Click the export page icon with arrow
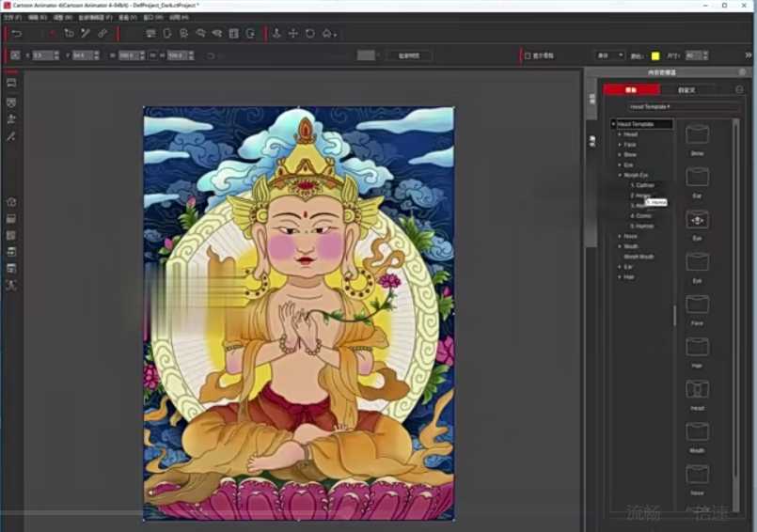The width and height of the screenshot is (757, 532). click(x=250, y=33)
